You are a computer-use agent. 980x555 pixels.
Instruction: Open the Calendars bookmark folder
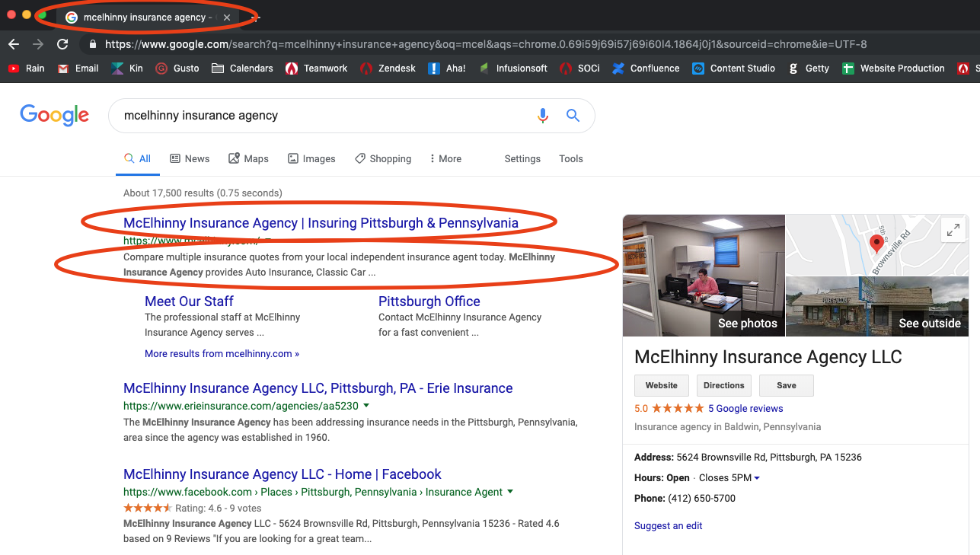(242, 69)
